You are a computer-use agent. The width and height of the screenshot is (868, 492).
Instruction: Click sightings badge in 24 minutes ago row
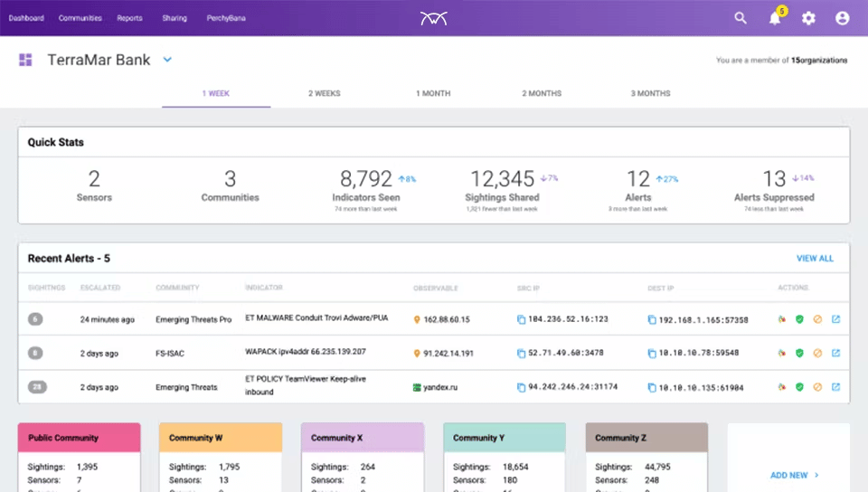[35, 319]
